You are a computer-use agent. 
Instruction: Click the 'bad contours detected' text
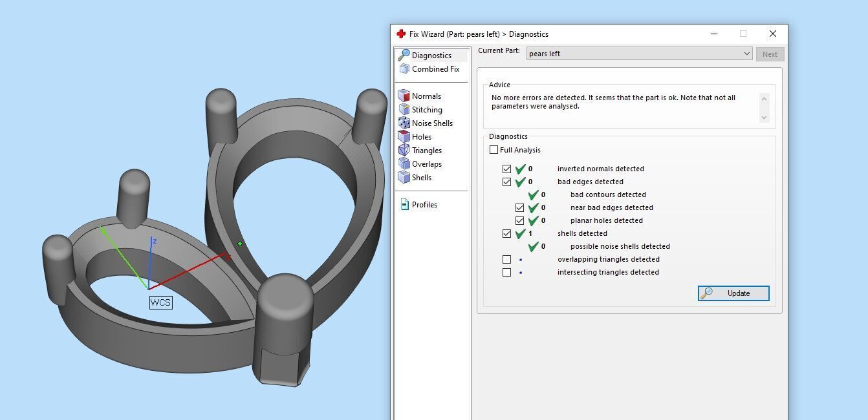coord(608,194)
